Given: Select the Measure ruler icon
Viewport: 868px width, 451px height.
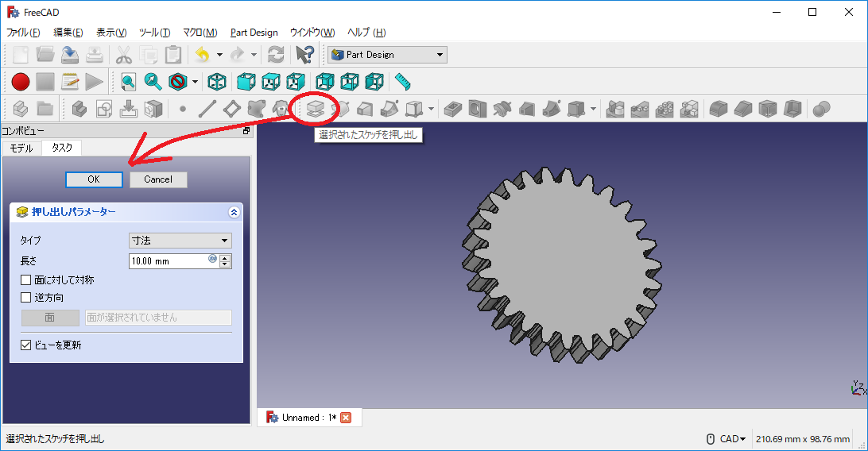Looking at the screenshot, I should 402,82.
